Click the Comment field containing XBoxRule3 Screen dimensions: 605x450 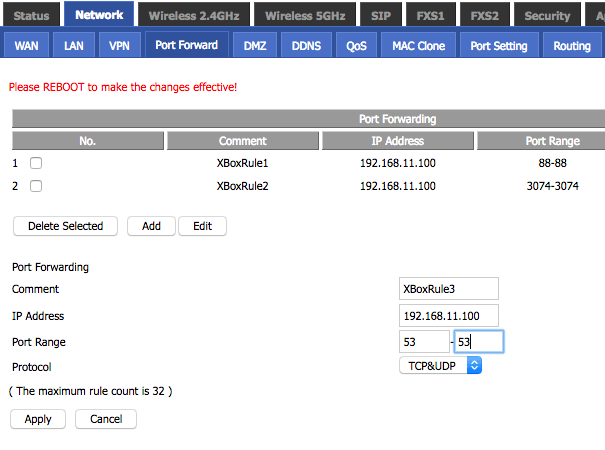click(x=448, y=289)
